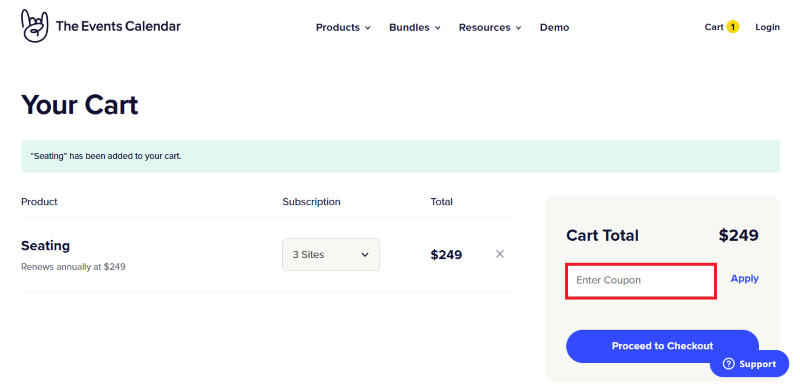Viewport: 800px width, 385px height.
Task: Open the Cart link in header
Action: (x=714, y=27)
